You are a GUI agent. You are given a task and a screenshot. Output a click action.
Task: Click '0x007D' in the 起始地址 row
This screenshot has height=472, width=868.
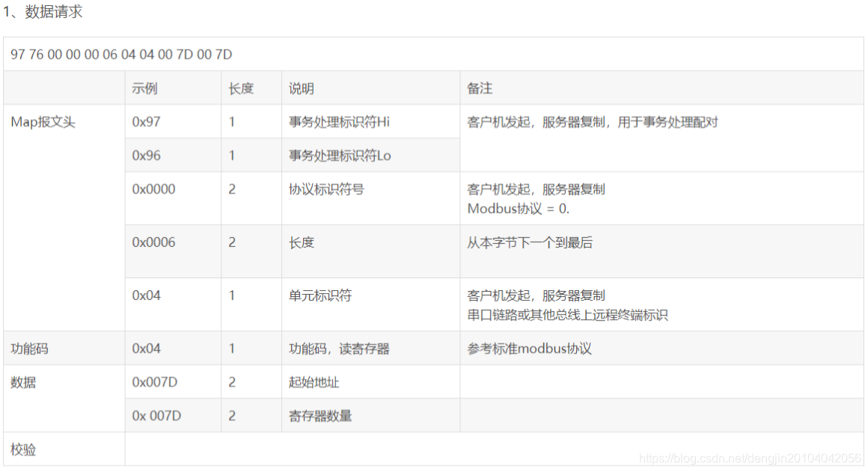point(154,383)
